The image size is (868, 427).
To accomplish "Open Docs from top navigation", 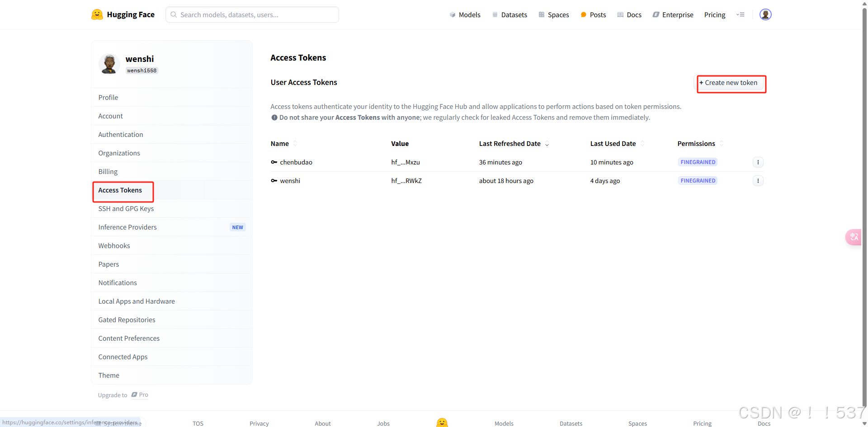I will pos(629,15).
